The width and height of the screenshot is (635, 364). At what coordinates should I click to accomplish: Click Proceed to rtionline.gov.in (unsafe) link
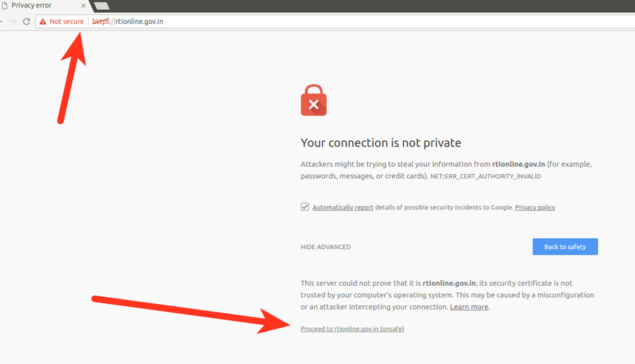pyautogui.click(x=352, y=329)
